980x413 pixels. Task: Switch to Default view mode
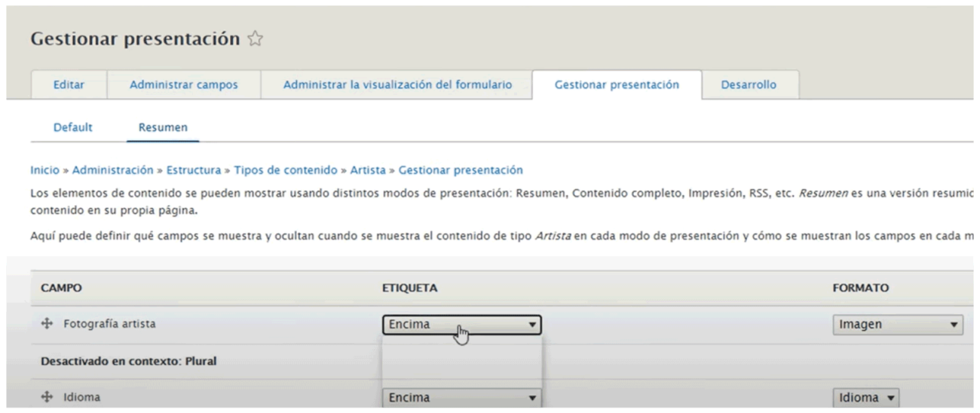coord(73,127)
